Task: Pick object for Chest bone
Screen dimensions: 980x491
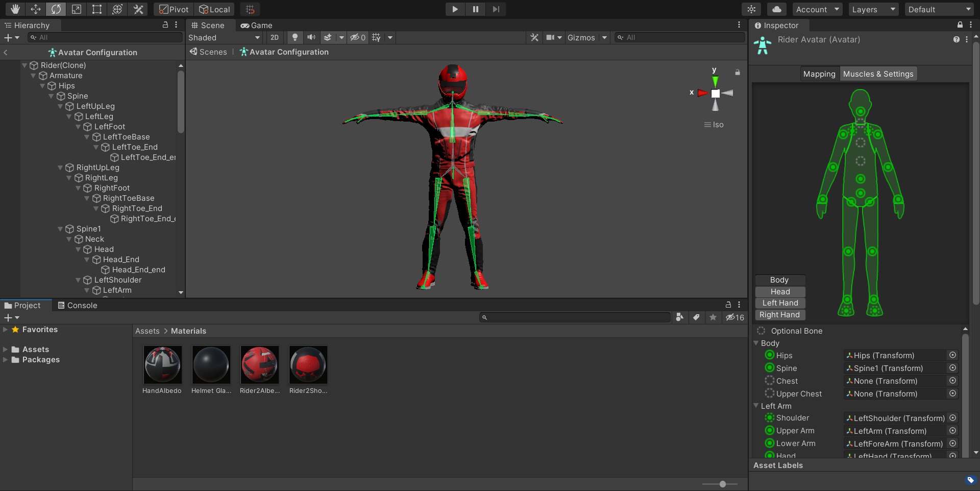Action: click(x=952, y=381)
